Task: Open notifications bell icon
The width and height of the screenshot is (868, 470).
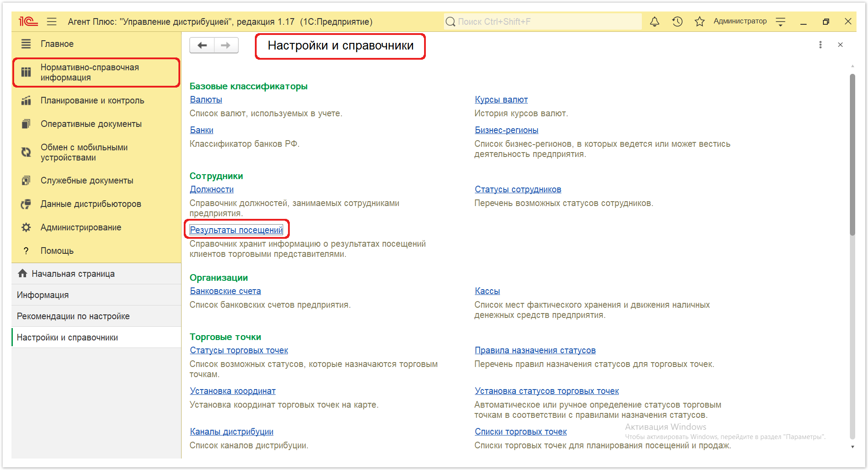Action: (x=655, y=21)
